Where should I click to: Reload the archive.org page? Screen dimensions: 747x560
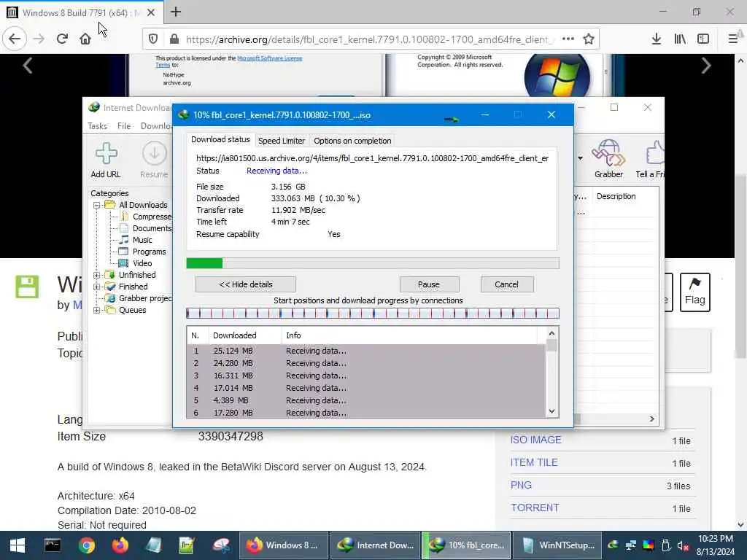point(62,39)
